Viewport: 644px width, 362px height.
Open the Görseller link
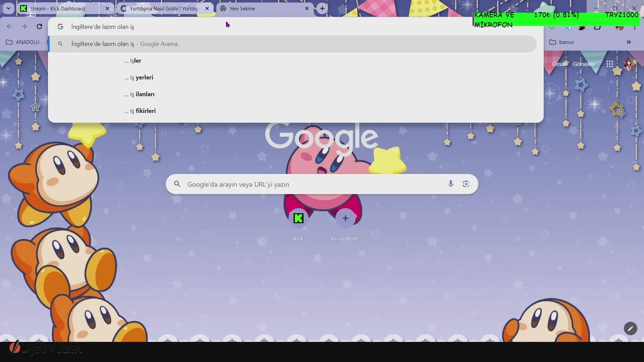pyautogui.click(x=584, y=64)
